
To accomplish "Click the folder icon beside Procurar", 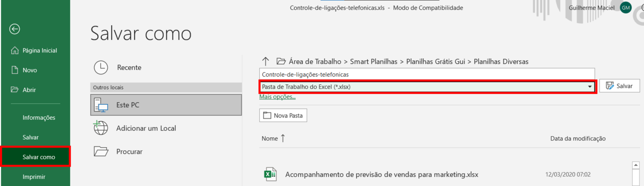I will click(101, 151).
